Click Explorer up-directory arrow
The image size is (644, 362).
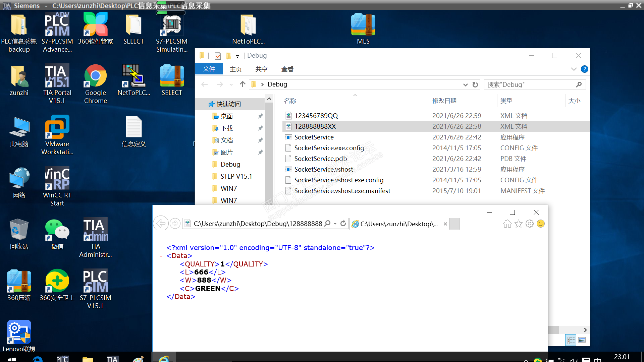click(243, 84)
